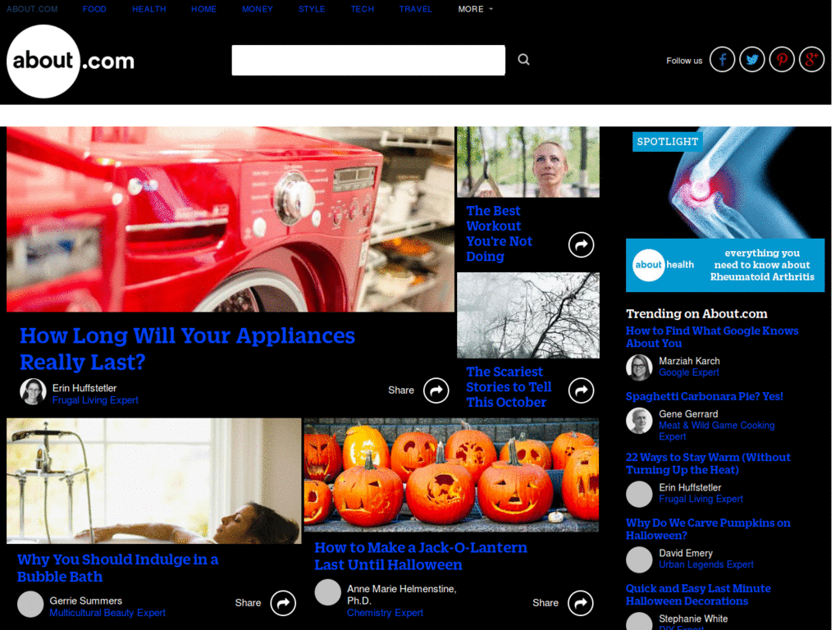Click 'Frugal Living Expert' under Appliances article
The image size is (840, 630).
coord(95,400)
